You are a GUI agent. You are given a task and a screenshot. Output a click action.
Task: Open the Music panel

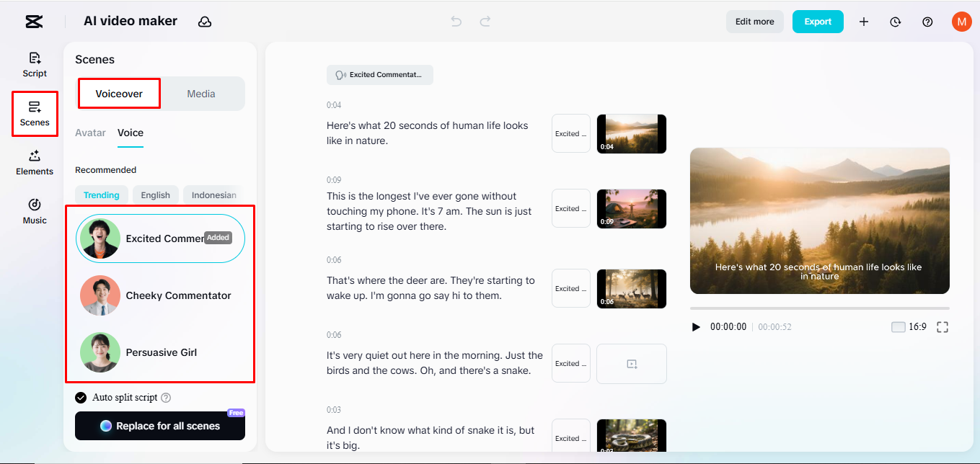pyautogui.click(x=34, y=211)
